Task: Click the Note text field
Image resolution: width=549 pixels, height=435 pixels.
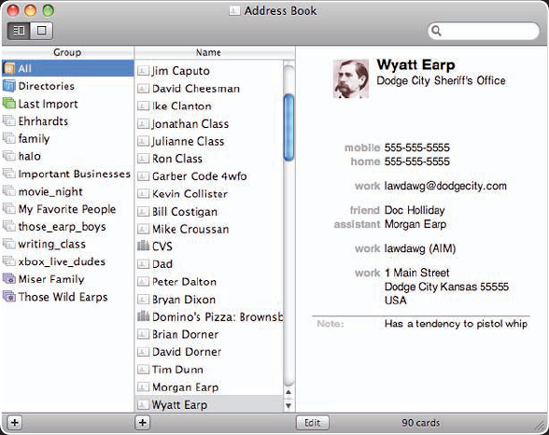Action: 456,324
